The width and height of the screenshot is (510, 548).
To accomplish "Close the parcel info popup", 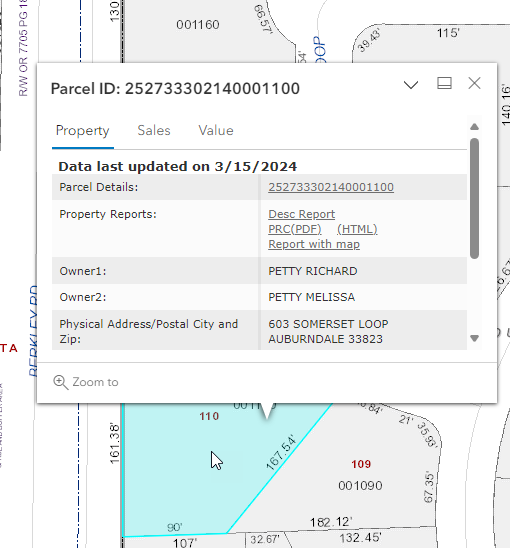I will tap(474, 83).
